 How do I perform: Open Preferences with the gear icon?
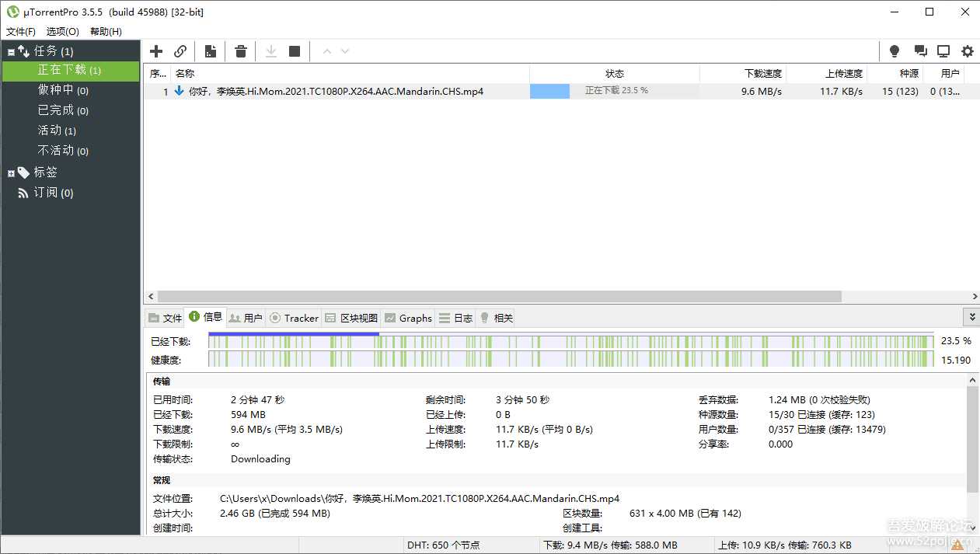pyautogui.click(x=967, y=51)
